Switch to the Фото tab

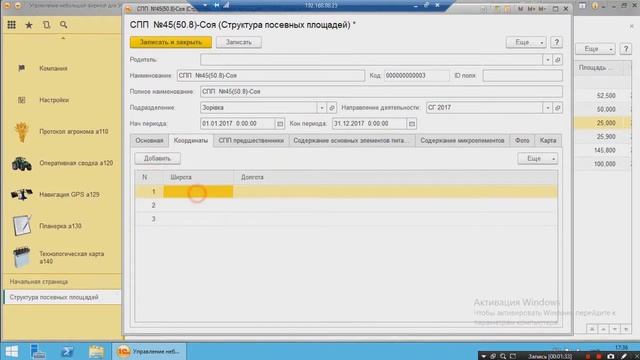tap(522, 140)
